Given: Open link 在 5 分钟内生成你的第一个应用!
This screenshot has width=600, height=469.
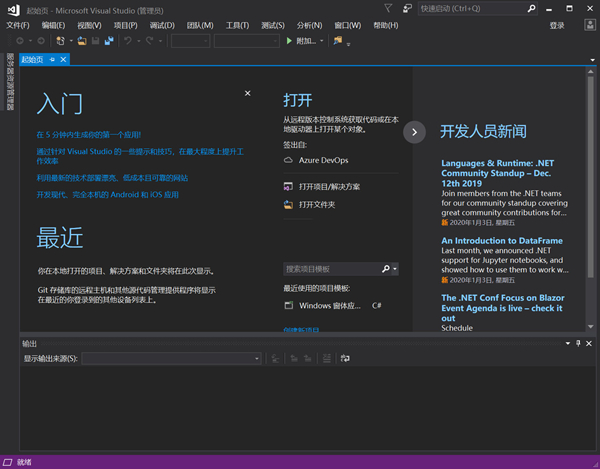Looking at the screenshot, I should pos(89,135).
